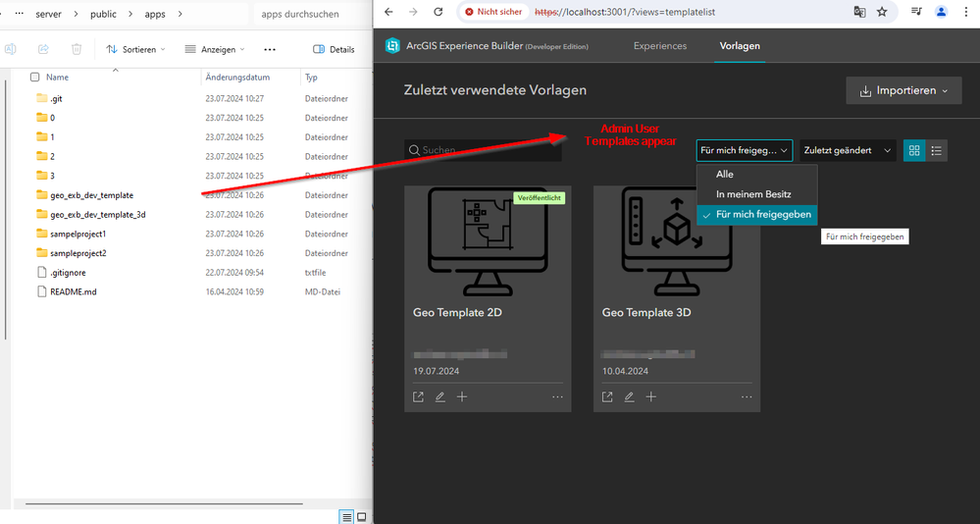
Task: Click the ArcGIS Experience Builder logo icon
Action: [392, 46]
